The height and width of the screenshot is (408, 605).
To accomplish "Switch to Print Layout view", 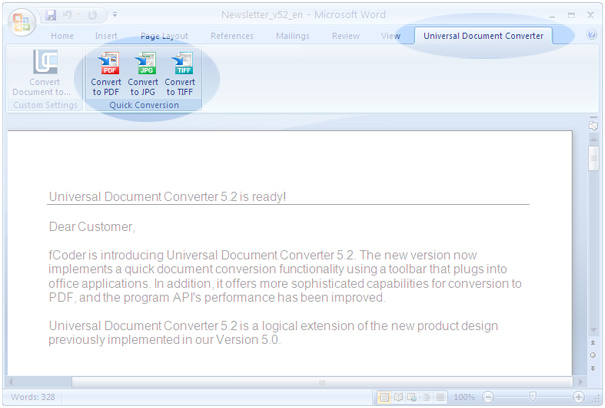I will [384, 397].
